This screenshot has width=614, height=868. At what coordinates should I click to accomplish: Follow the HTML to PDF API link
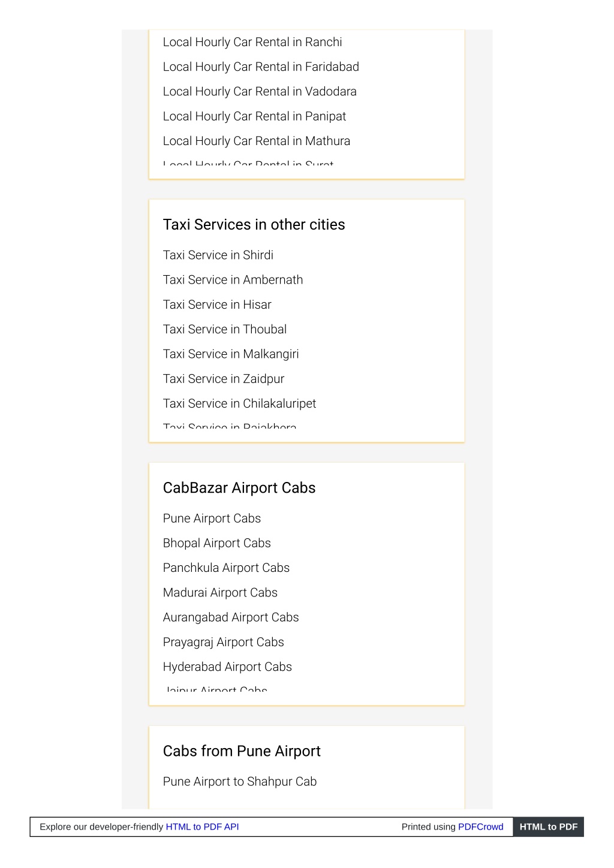(202, 827)
